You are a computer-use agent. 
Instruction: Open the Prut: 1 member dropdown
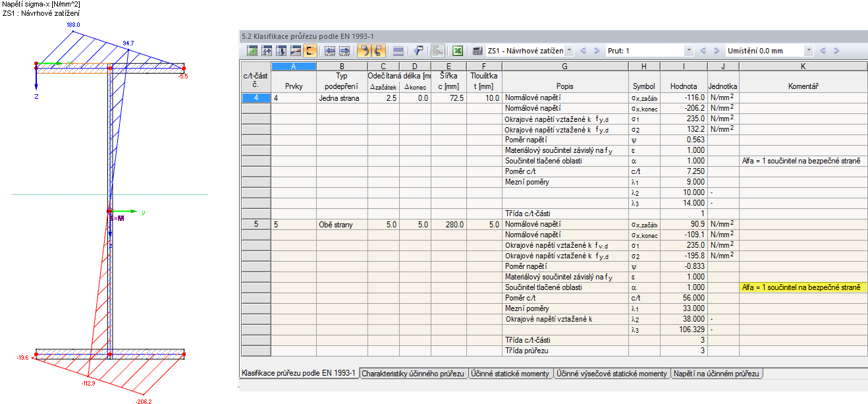pos(689,51)
